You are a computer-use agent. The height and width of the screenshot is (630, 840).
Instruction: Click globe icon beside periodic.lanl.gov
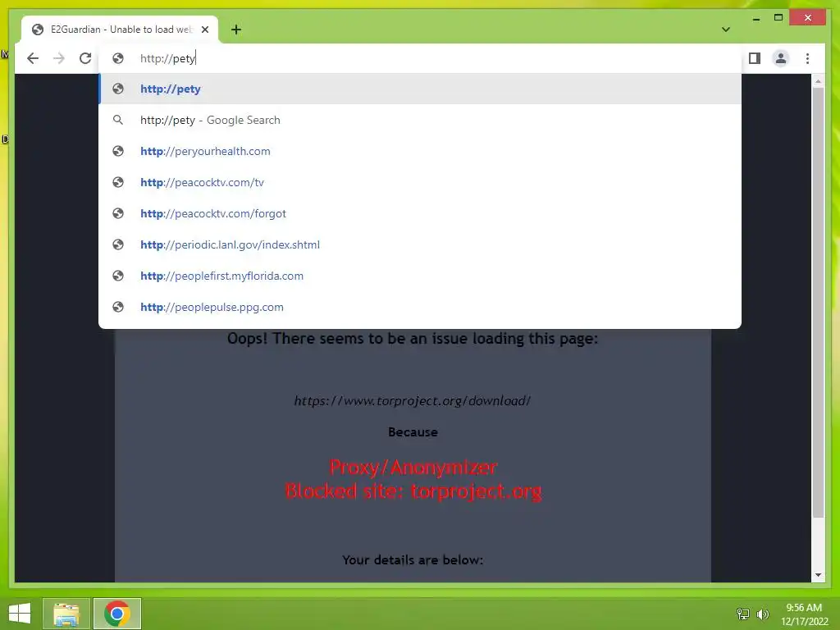118,244
